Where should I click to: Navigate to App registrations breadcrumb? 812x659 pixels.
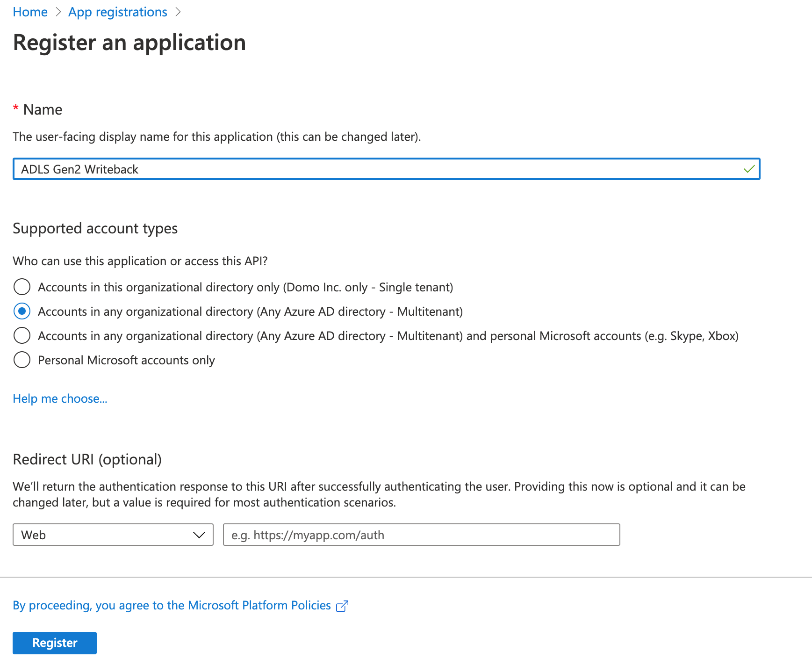click(118, 12)
